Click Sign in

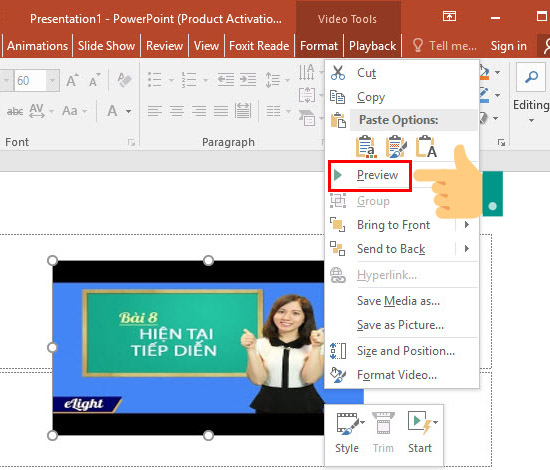coord(508,46)
